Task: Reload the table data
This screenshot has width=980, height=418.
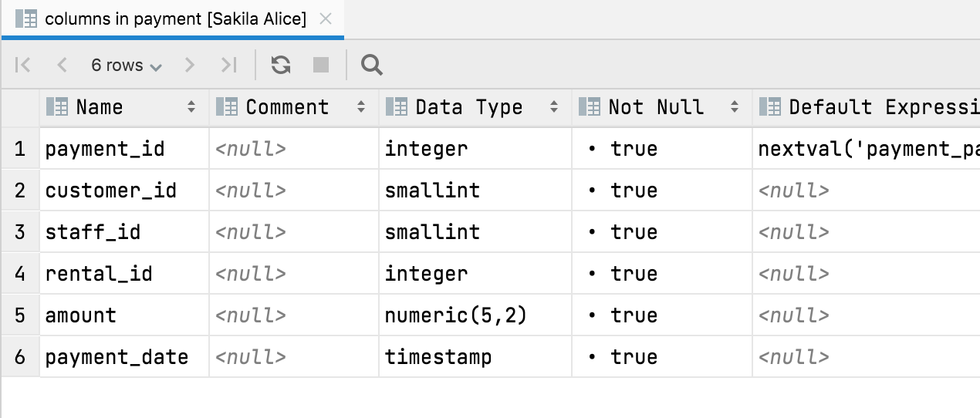Action: 281,66
